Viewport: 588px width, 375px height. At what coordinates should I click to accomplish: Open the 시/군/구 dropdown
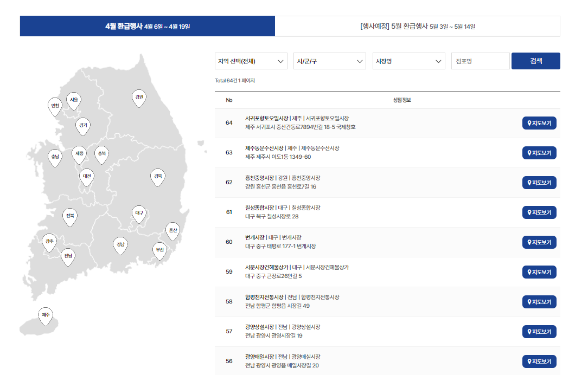[330, 61]
